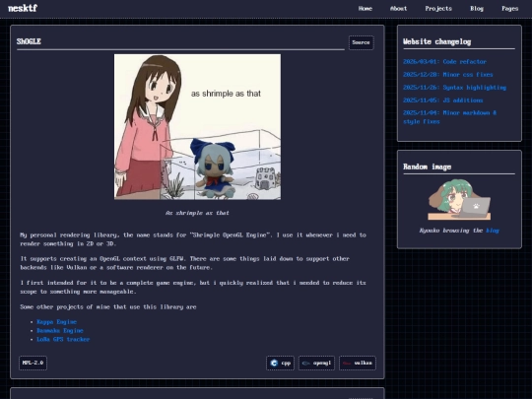Click the Kyouko random image thumbnail
532x399 pixels.
[x=459, y=200]
